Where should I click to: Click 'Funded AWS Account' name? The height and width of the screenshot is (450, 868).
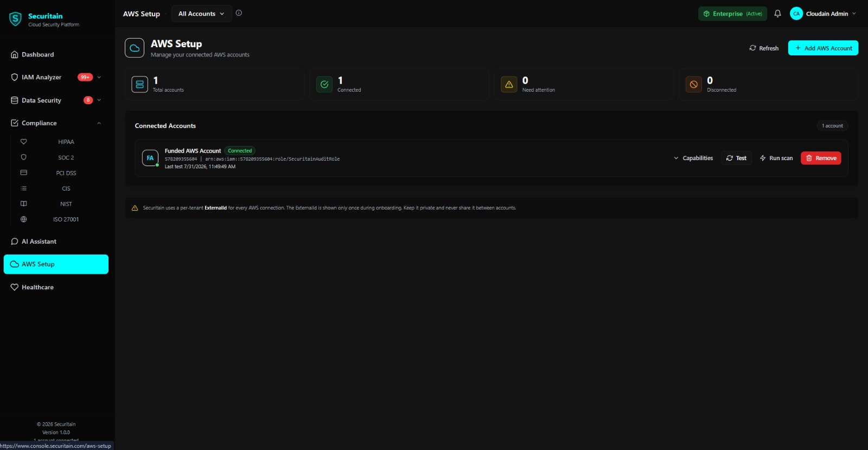tap(193, 151)
